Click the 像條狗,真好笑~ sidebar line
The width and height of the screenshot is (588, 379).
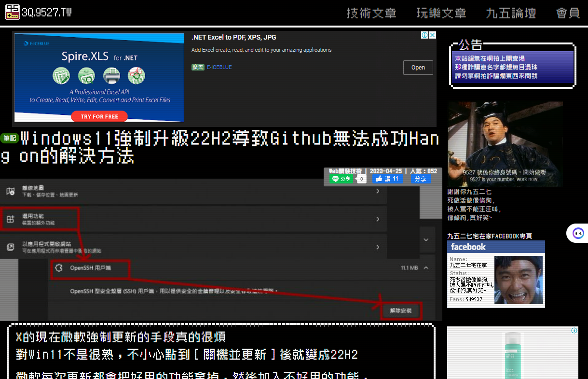pos(470,218)
